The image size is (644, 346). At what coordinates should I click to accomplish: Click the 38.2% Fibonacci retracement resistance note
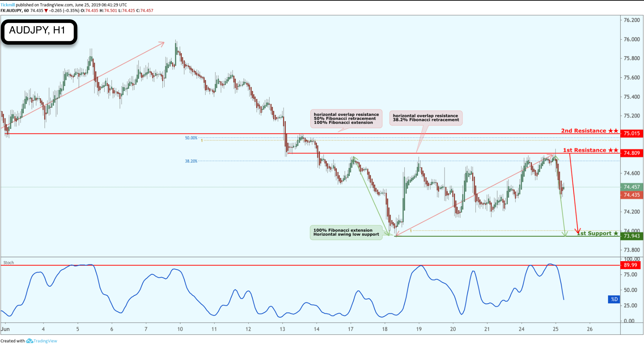pyautogui.click(x=426, y=118)
